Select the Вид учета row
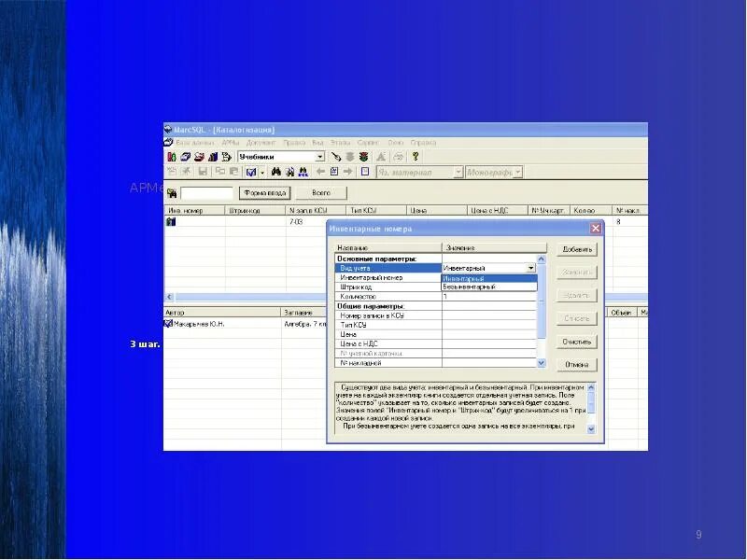The height and width of the screenshot is (560, 747). [388, 268]
